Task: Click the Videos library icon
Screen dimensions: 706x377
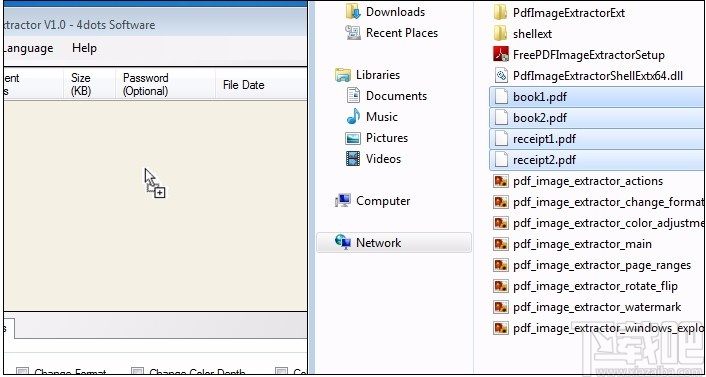Action: pyautogui.click(x=353, y=159)
